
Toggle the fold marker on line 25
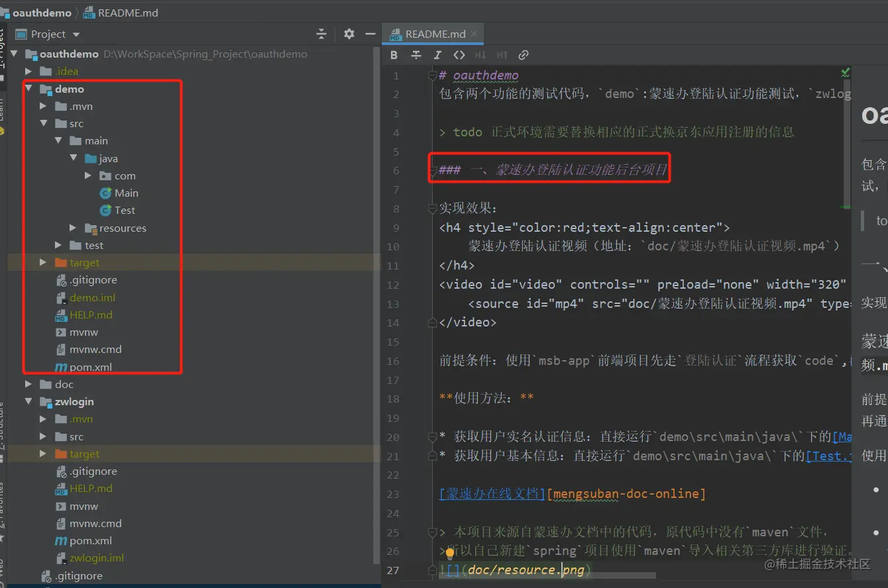[x=433, y=532]
